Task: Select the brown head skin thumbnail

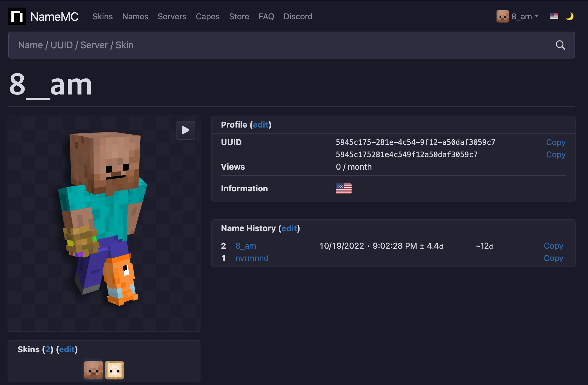Action: click(94, 370)
